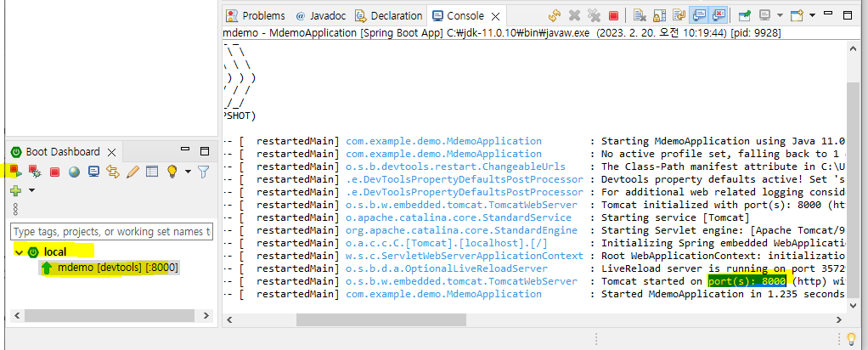Viewport: 868px width, 350px height.
Task: Click the o.s.b.d.a.OptionalLiveReloadServer logger link
Action: pos(447,268)
